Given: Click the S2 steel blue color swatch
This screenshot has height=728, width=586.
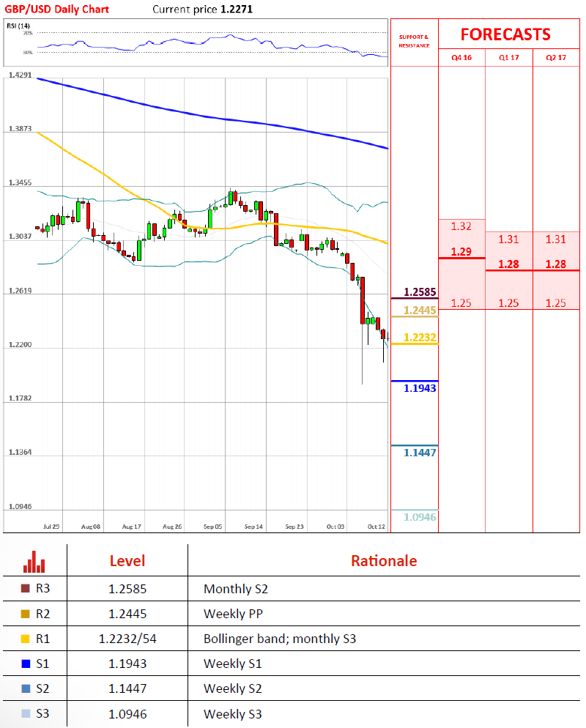Looking at the screenshot, I should tap(26, 688).
